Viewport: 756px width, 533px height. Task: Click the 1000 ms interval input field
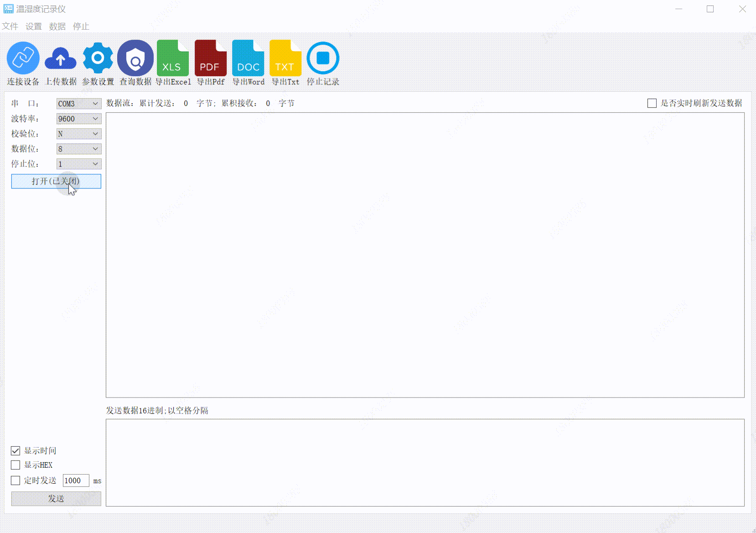tap(76, 481)
